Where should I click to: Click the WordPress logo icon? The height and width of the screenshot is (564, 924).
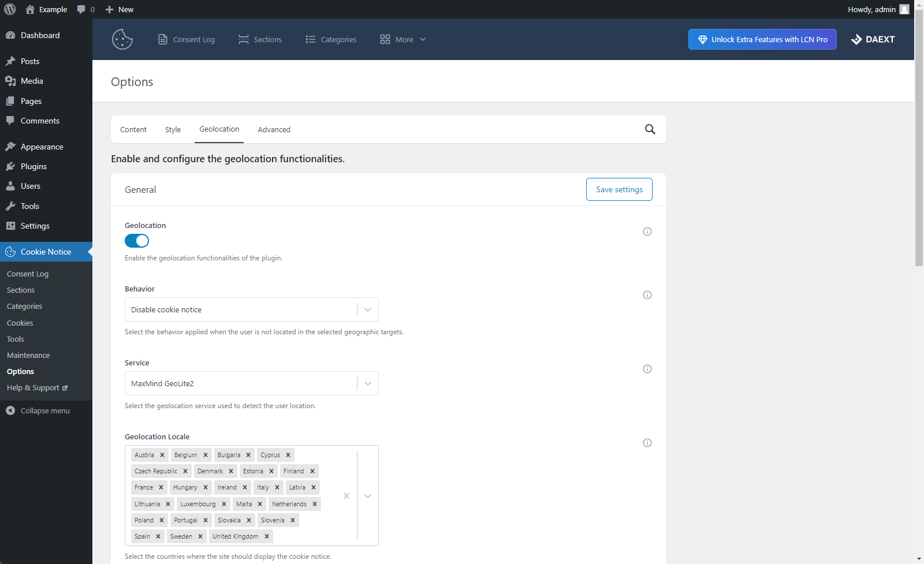10,9
